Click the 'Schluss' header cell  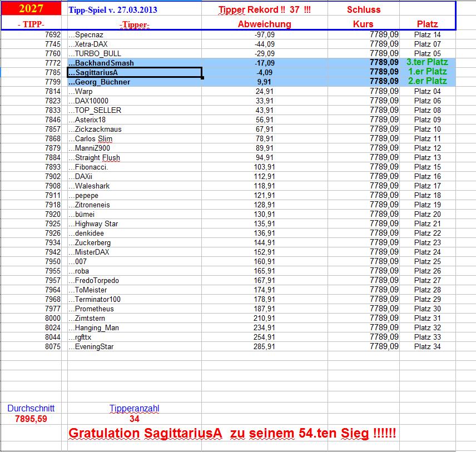click(363, 9)
